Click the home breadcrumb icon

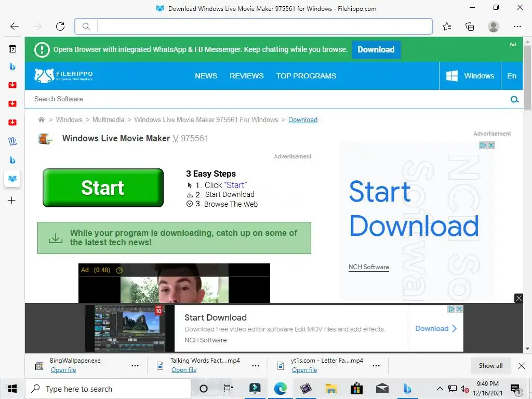pos(42,119)
